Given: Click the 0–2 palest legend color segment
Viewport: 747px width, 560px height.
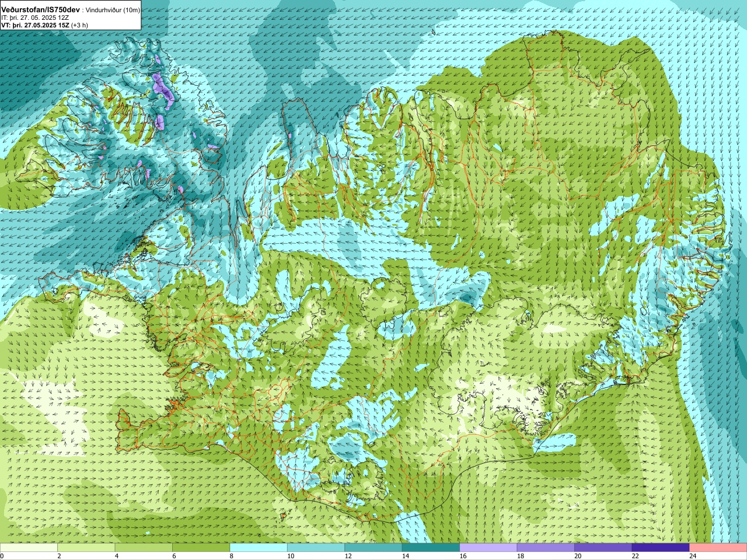Looking at the screenshot, I should click(29, 548).
